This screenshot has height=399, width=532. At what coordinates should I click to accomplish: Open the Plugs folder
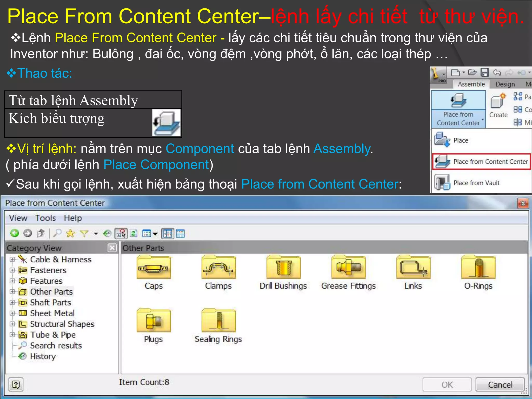[154, 326]
